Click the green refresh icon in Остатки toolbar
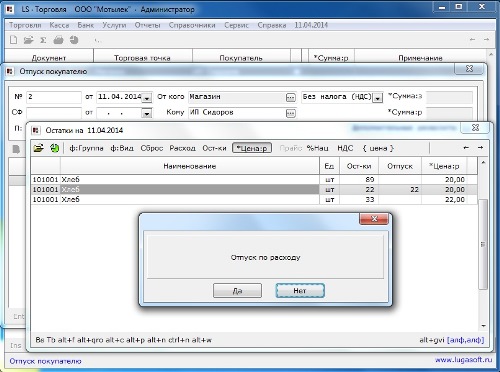The image size is (500, 372). (54, 148)
